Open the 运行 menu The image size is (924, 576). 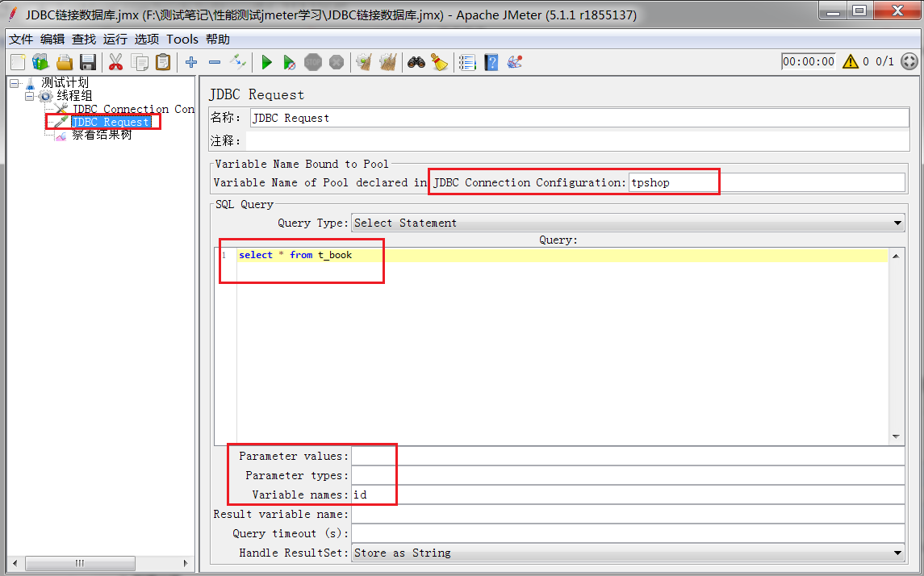[115, 39]
